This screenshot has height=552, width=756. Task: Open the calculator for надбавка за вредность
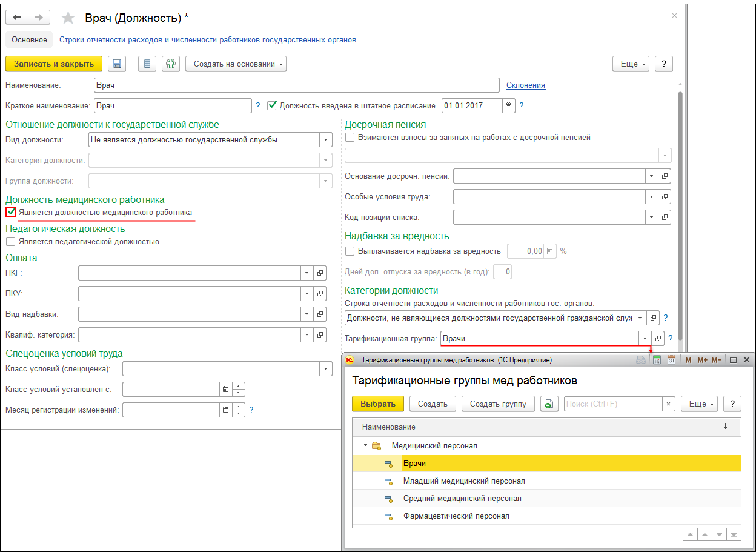(x=550, y=251)
